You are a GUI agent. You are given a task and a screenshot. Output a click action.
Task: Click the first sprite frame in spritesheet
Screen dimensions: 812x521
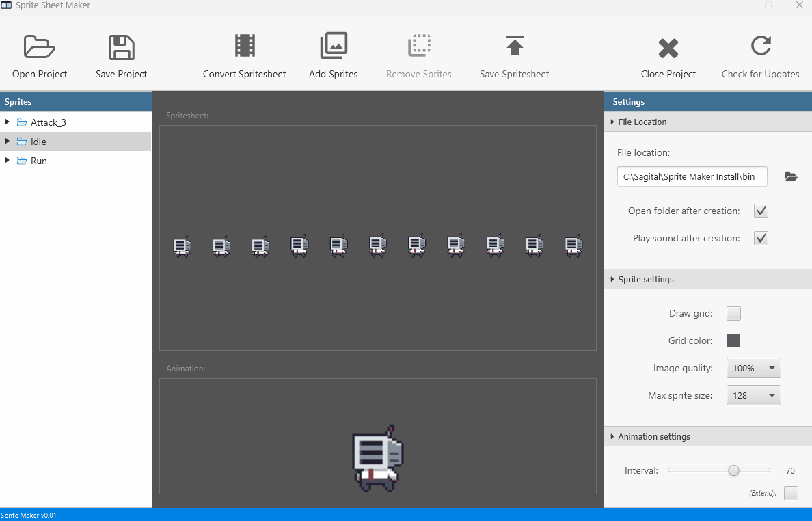point(182,247)
